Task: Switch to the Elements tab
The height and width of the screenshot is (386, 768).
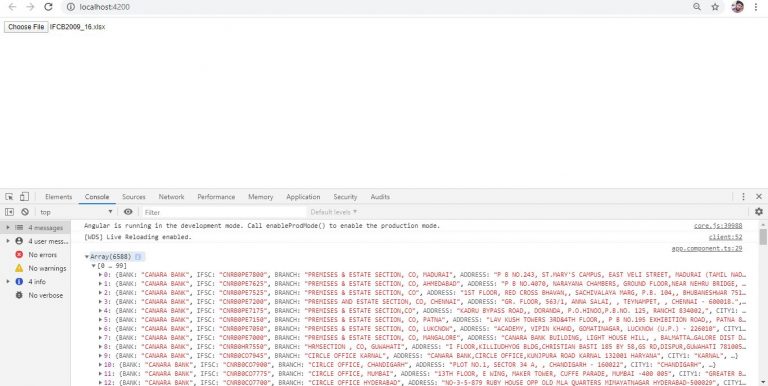Action: pos(58,196)
